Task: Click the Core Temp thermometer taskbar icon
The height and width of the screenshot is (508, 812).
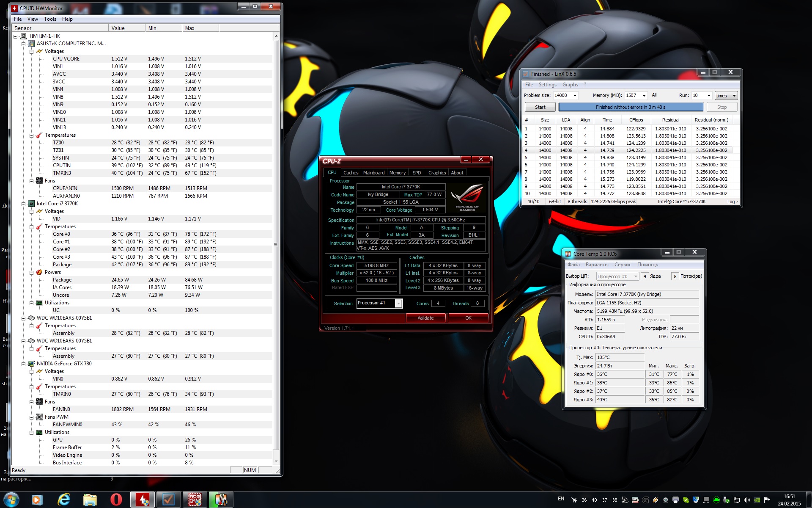Action: (x=221, y=500)
